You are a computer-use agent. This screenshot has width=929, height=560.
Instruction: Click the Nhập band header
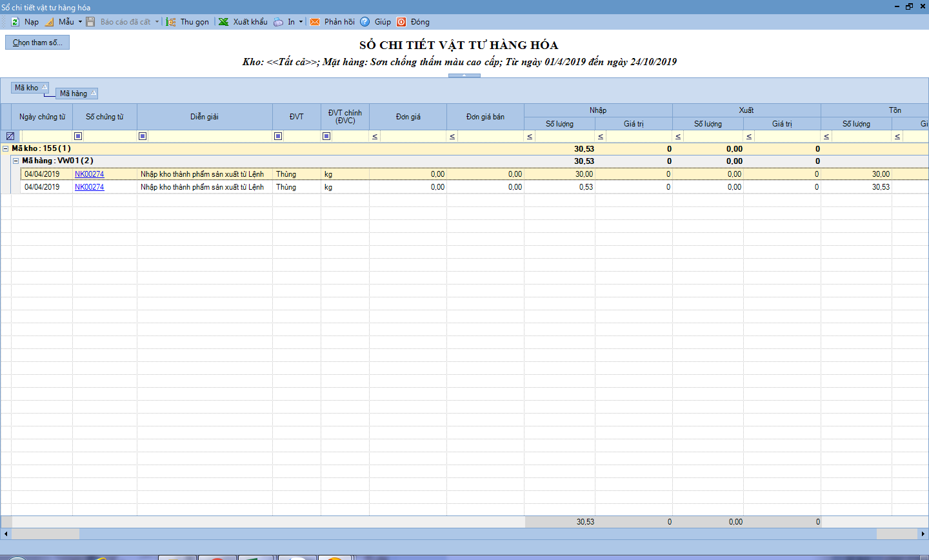point(598,110)
